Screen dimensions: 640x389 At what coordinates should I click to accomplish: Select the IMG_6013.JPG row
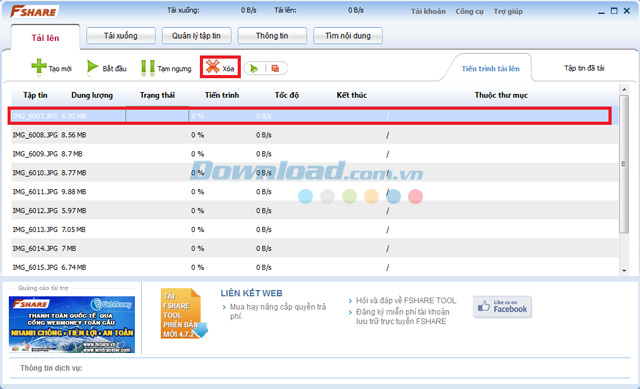314,229
